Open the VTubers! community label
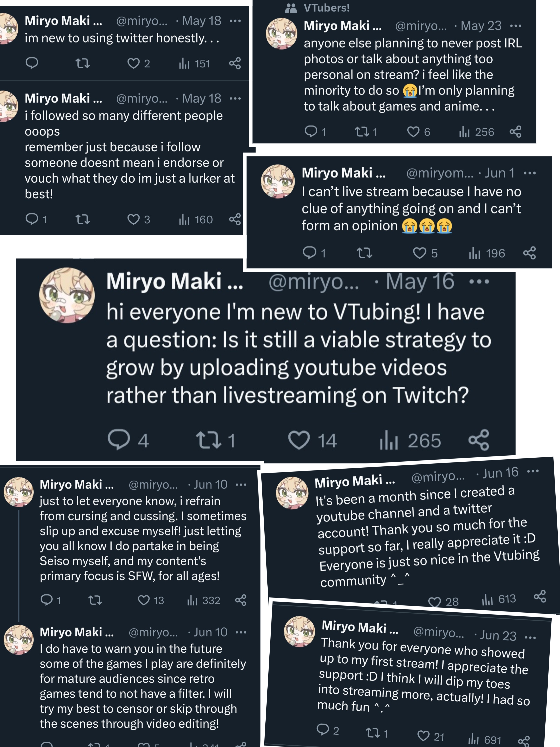Viewport: 560px width, 747px height. [326, 7]
